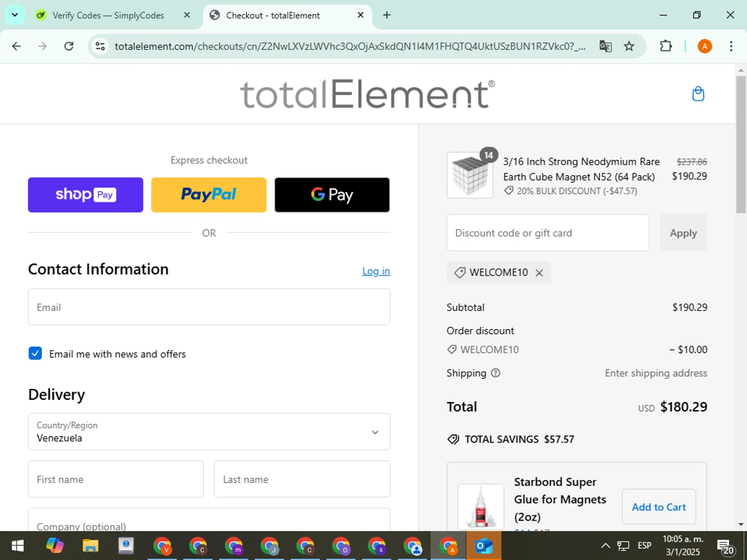Viewport: 747px width, 560px height.
Task: Open the shopping bag cart icon
Action: pyautogui.click(x=698, y=94)
